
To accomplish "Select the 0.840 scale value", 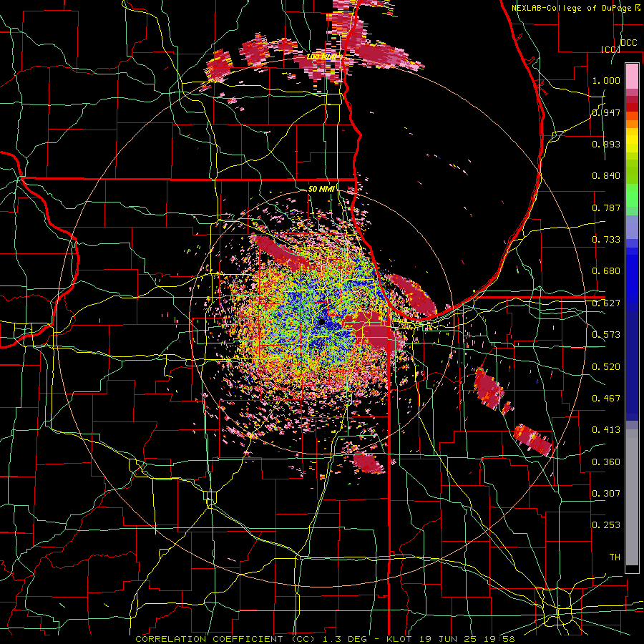I will pyautogui.click(x=606, y=176).
